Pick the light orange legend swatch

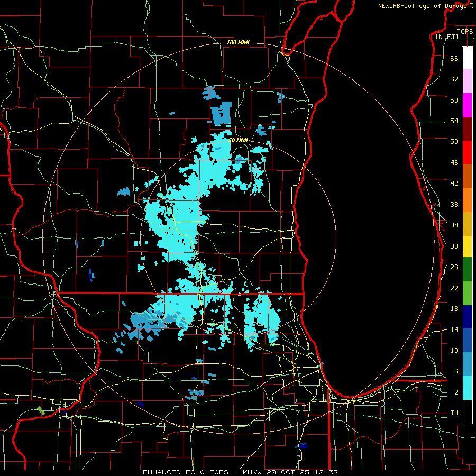point(467,200)
